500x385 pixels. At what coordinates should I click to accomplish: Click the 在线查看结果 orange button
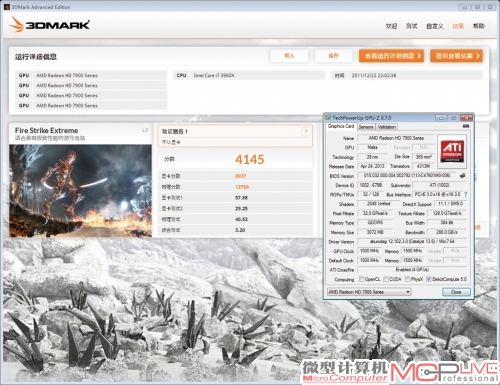click(x=456, y=56)
